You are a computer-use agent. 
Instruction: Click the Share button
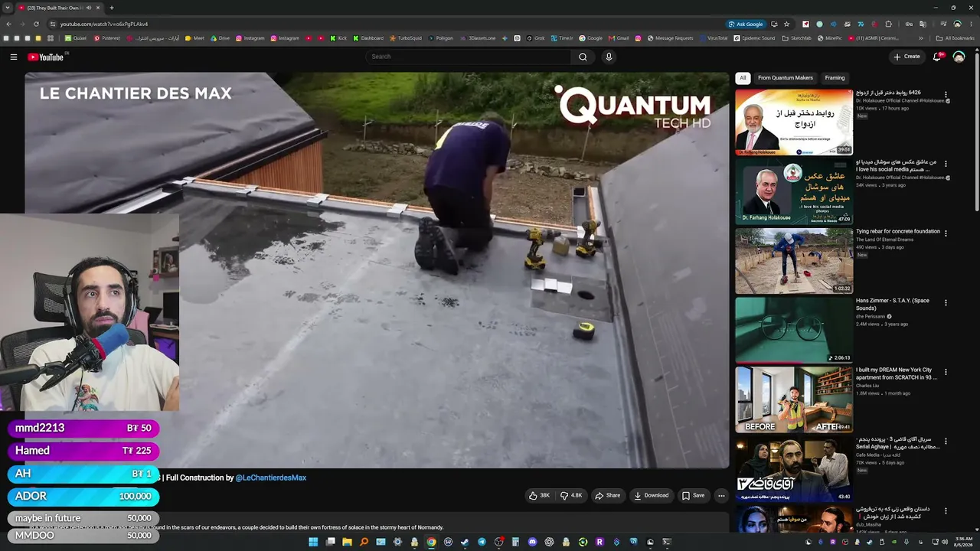point(608,495)
